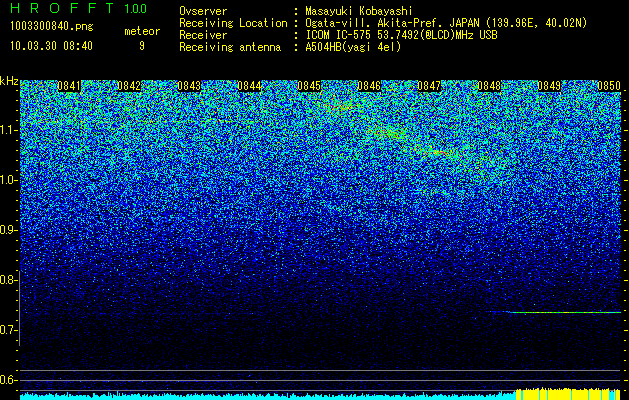
Task: Click the date stamp 10.03.30 08:40
Action: point(51,46)
